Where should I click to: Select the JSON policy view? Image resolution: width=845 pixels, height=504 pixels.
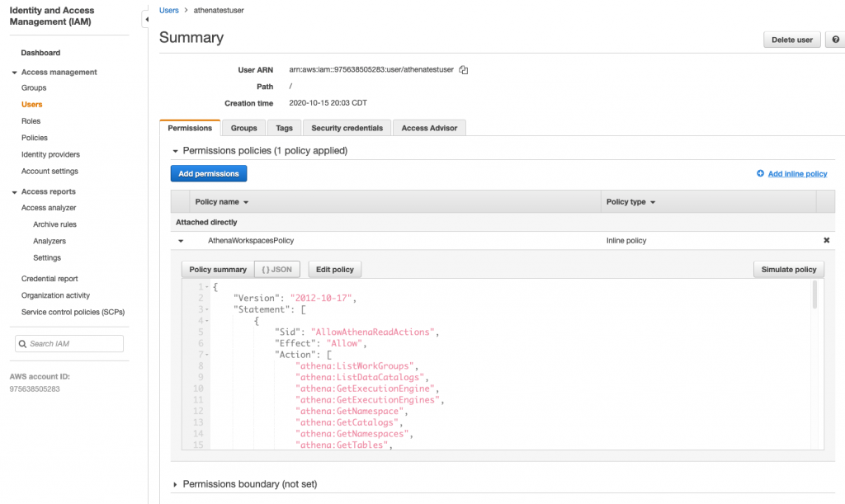pos(277,269)
